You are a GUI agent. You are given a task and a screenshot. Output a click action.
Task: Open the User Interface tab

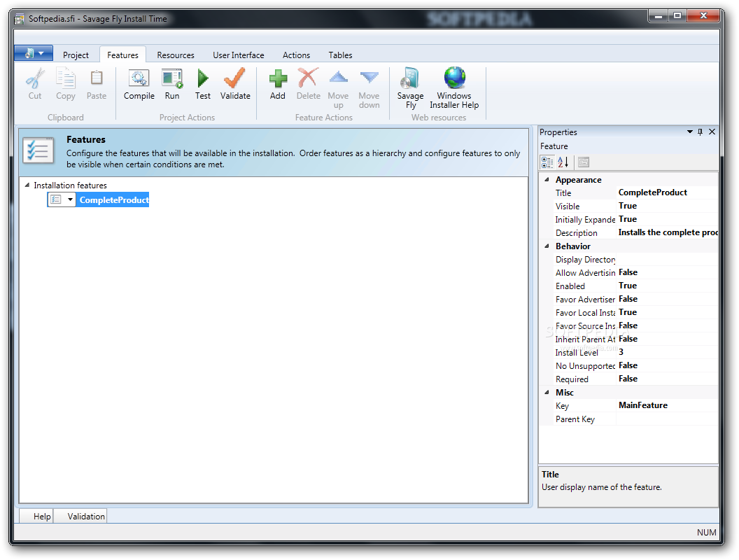(x=238, y=55)
